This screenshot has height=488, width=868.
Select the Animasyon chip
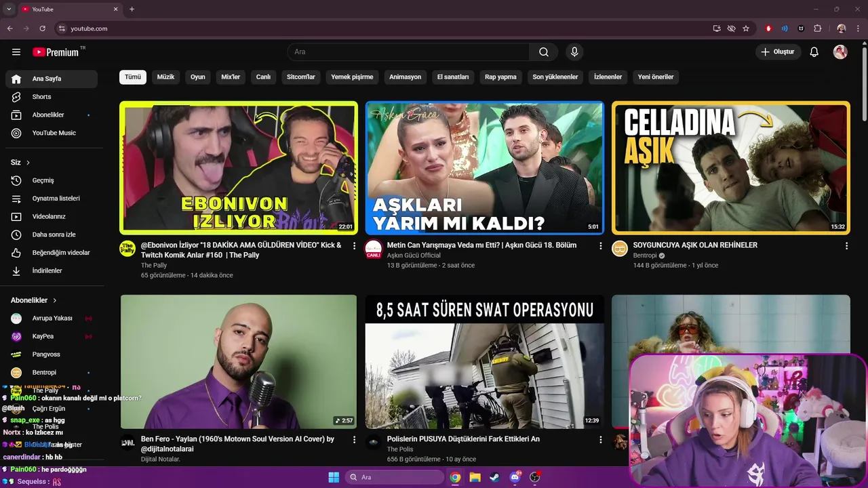pos(405,77)
